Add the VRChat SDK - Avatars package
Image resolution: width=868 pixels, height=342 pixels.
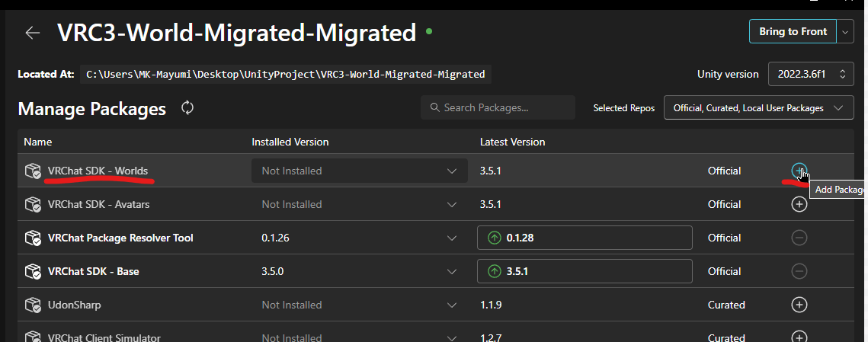799,204
